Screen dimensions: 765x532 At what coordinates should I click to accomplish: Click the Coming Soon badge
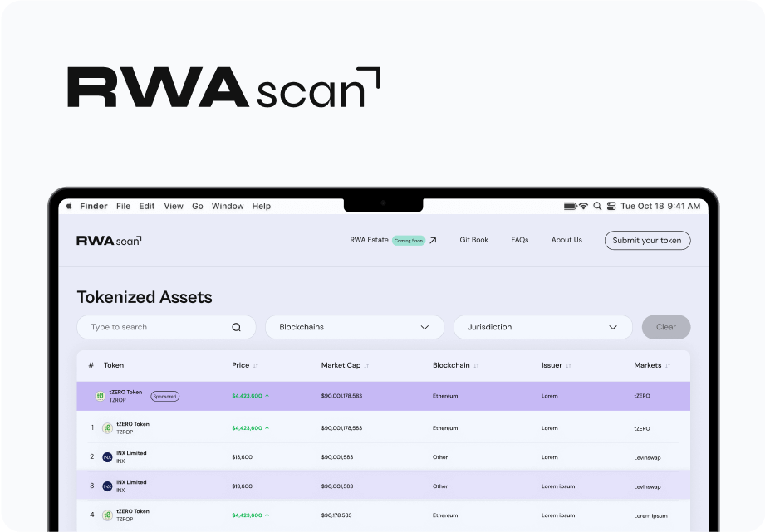pos(409,241)
